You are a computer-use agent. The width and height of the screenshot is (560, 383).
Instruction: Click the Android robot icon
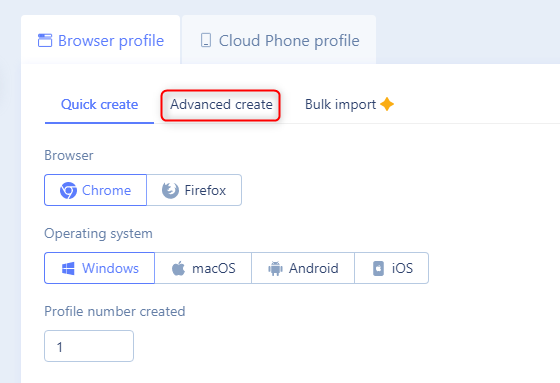275,268
